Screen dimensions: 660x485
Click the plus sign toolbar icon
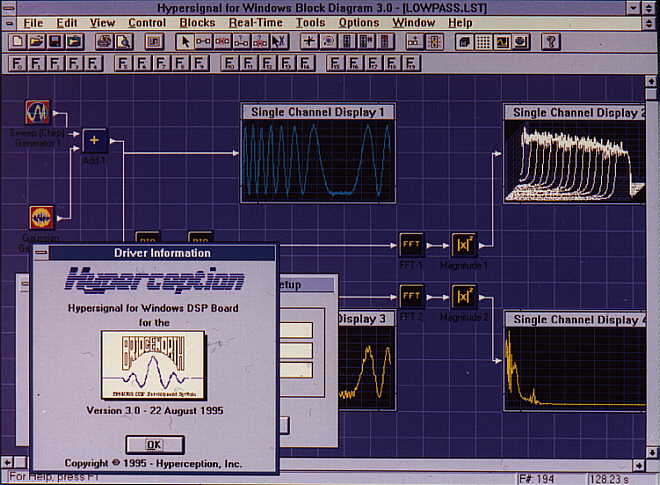point(309,42)
